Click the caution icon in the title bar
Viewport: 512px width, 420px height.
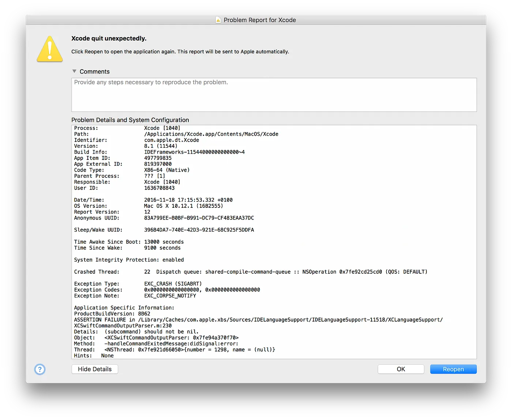pyautogui.click(x=218, y=20)
